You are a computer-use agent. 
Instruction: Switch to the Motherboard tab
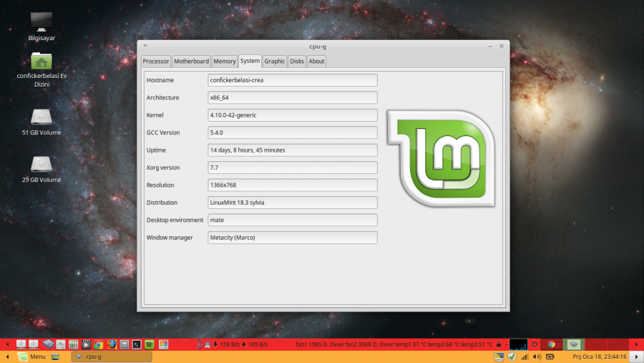[191, 62]
